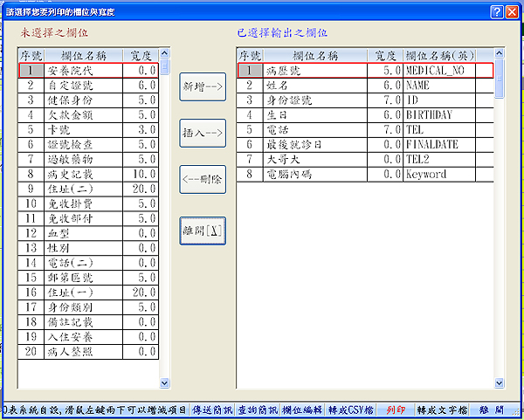
Task: Click red 列印 print button in bottom bar
Action: pyautogui.click(x=395, y=410)
